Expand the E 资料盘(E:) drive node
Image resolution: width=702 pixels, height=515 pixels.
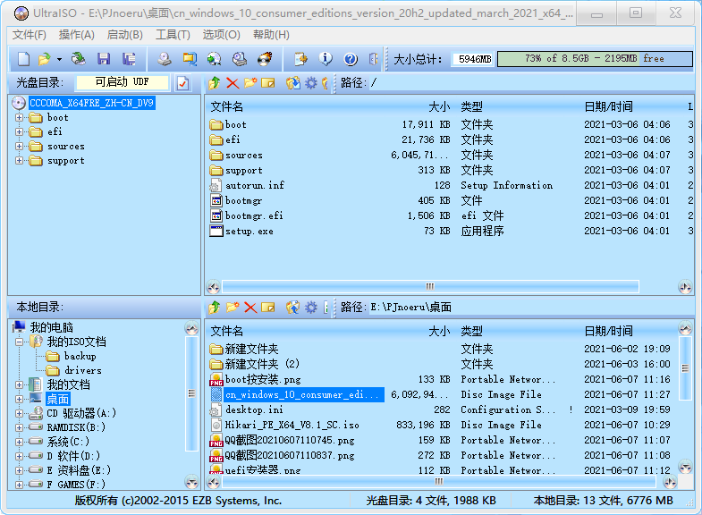19,470
